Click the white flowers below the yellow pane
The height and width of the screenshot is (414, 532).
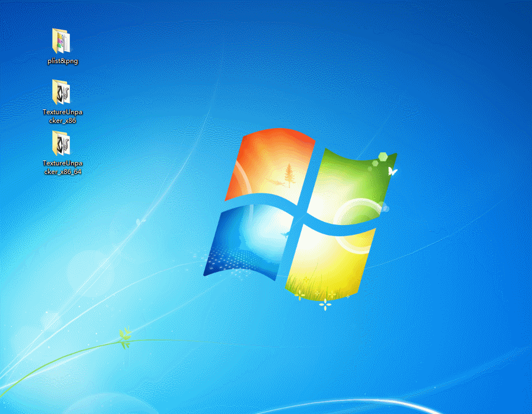point(324,305)
